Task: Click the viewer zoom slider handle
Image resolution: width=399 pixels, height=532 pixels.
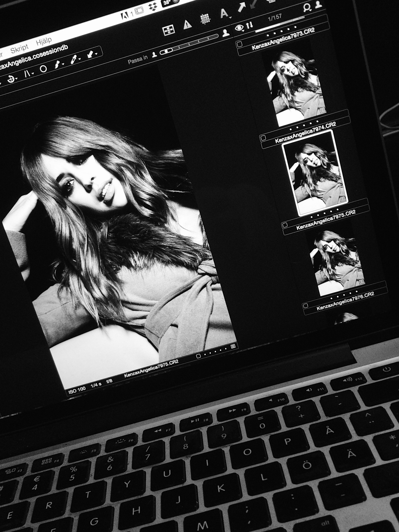Action: pos(166,50)
